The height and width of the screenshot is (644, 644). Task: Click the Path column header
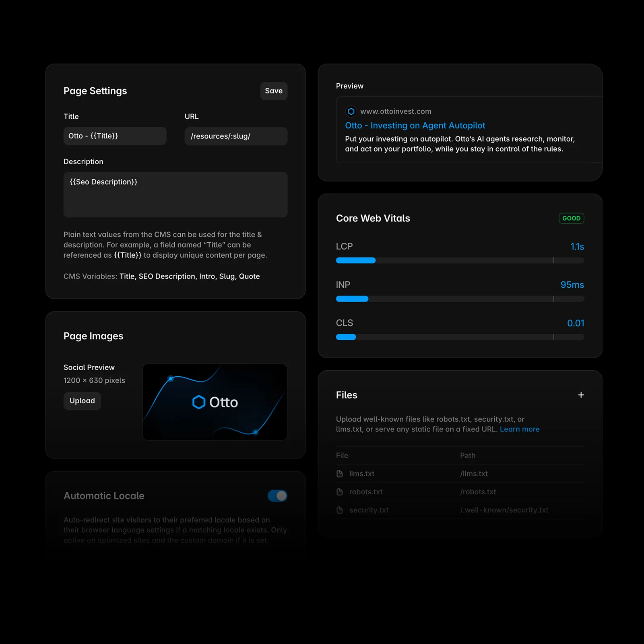click(468, 456)
